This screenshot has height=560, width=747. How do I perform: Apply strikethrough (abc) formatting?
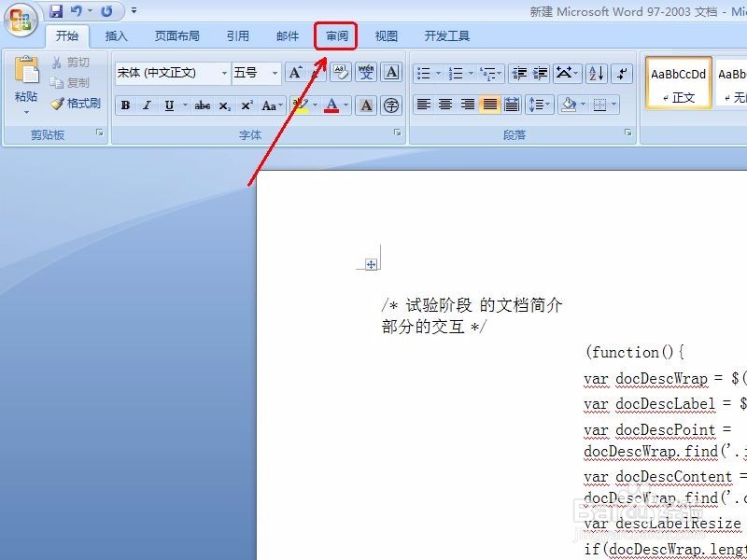(203, 105)
